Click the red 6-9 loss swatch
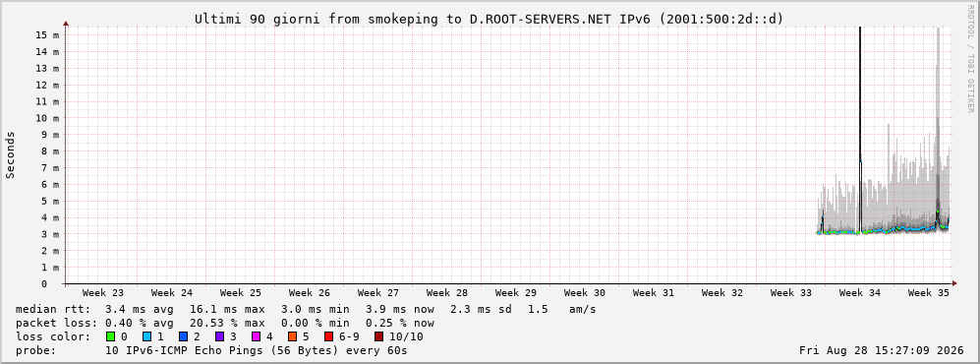Viewport: 980px width, 364px height. pyautogui.click(x=328, y=336)
